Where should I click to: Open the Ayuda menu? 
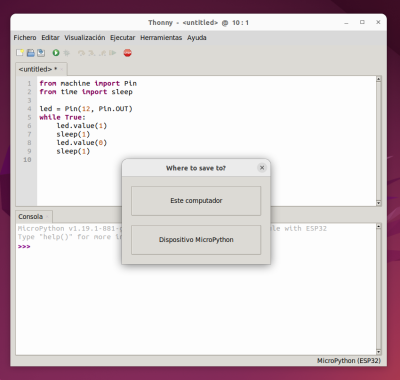197,38
